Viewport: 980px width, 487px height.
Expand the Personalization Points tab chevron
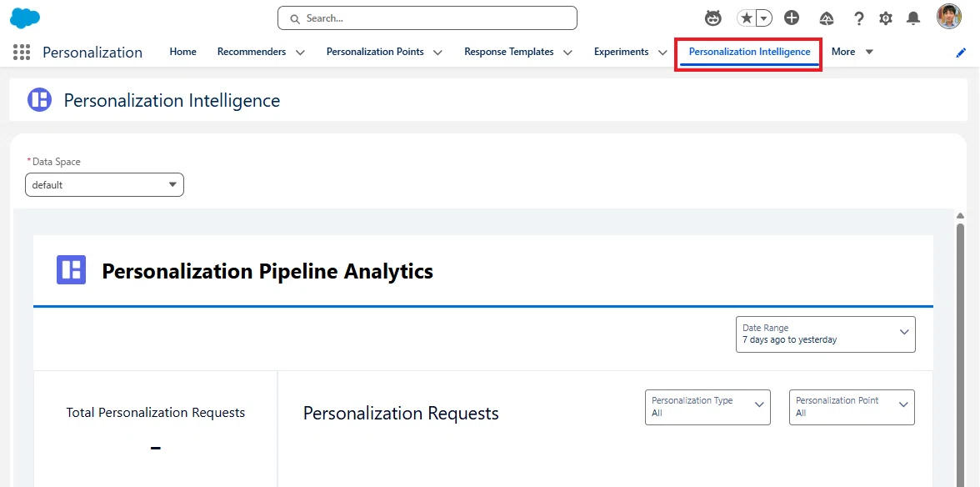tap(437, 53)
